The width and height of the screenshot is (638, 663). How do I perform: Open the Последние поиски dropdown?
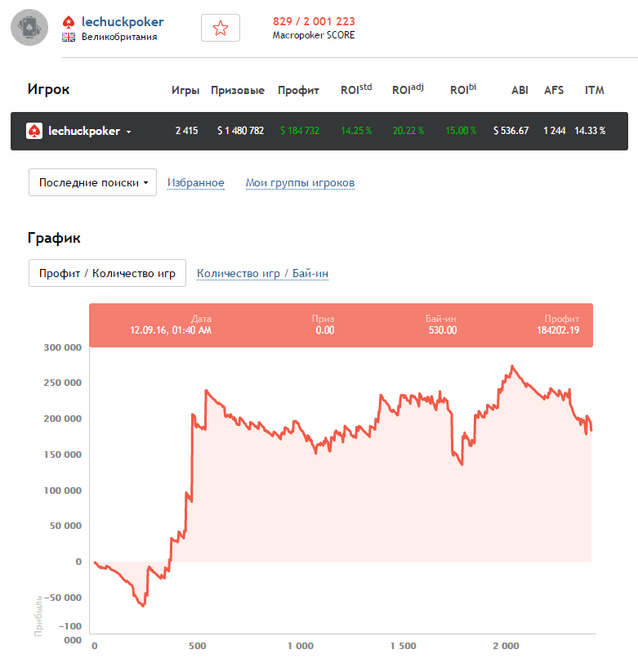(93, 182)
